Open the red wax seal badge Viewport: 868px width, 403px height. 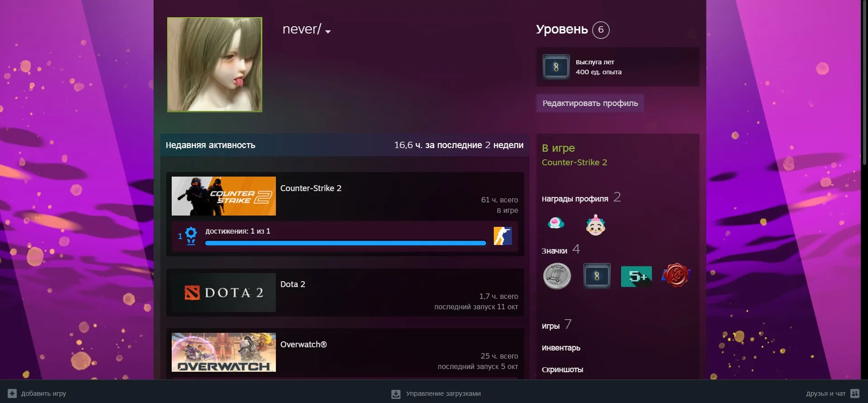click(x=676, y=275)
